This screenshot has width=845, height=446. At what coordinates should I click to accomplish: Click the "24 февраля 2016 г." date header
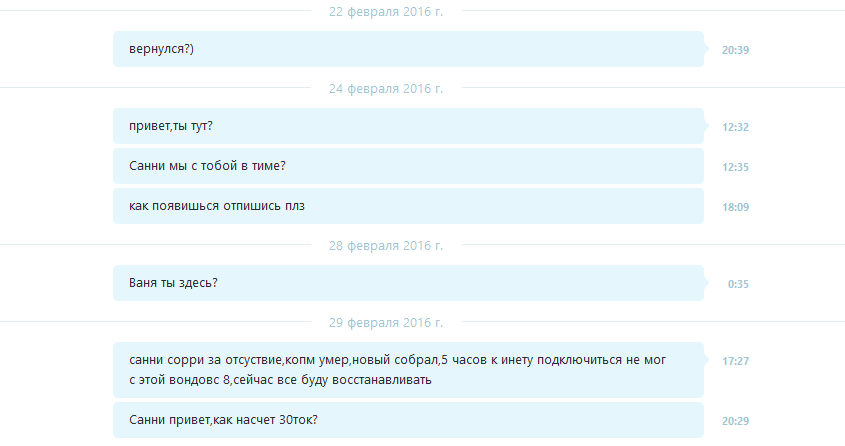tap(386, 88)
